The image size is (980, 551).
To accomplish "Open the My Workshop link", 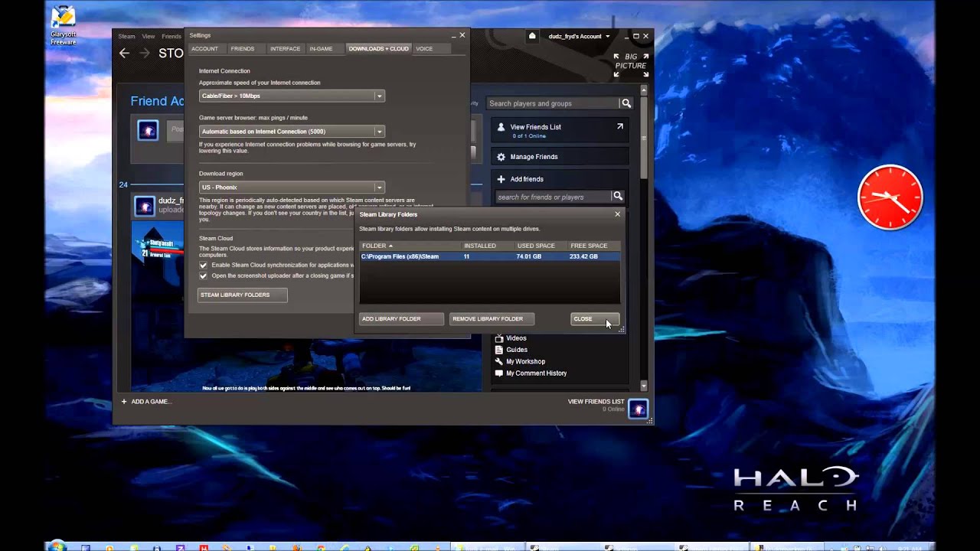I will click(x=525, y=361).
